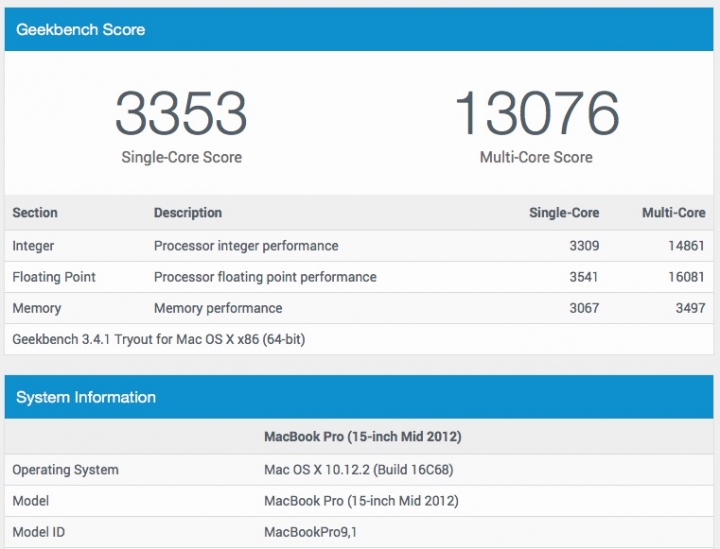Select the Floating Point row label
Screen dimensions: 720x549
click(54, 277)
